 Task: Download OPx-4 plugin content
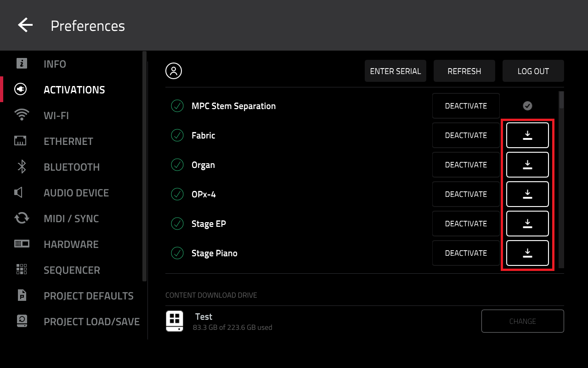(x=527, y=194)
